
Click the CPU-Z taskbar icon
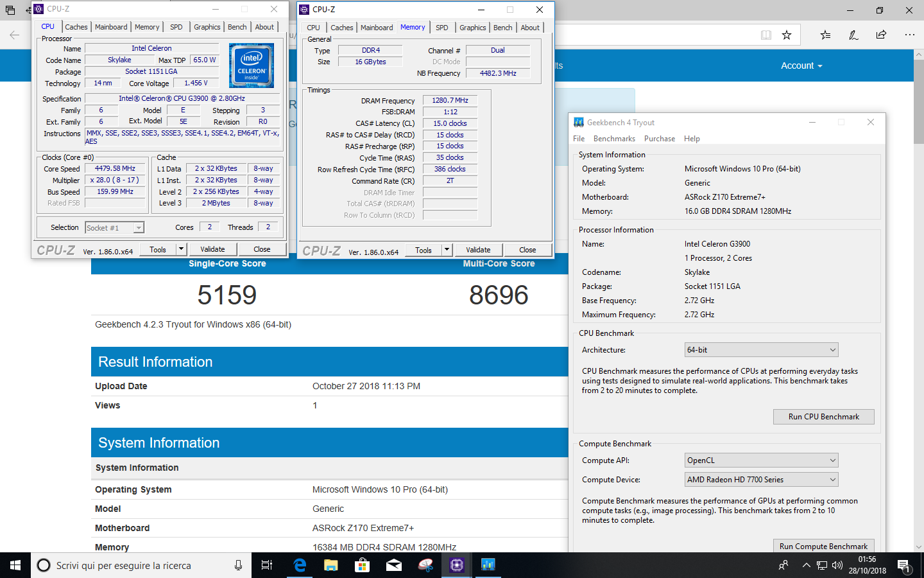tap(457, 565)
